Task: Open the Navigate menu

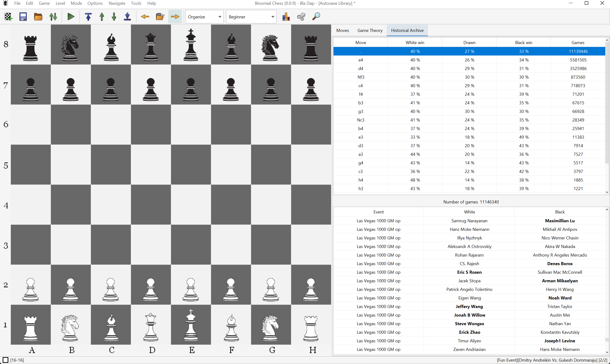Action: 117,3
